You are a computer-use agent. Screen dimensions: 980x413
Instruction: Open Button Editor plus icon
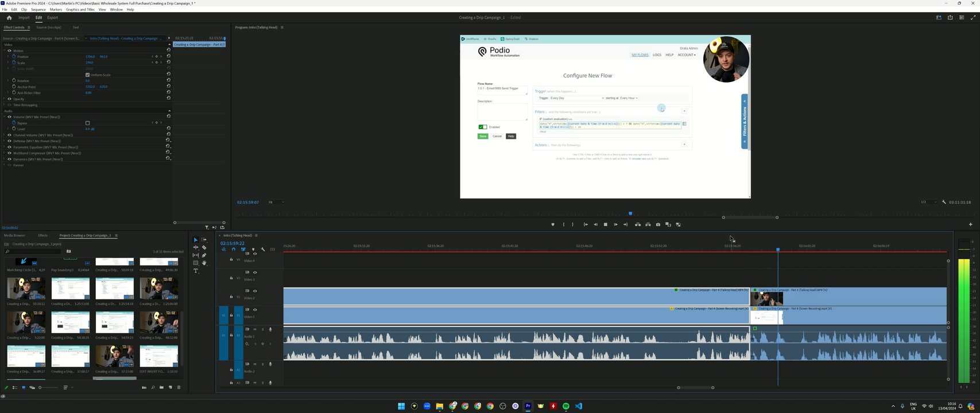pos(971,224)
